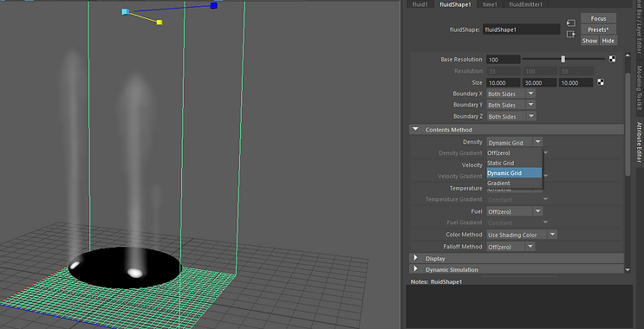
Task: Open the Attribute Editor side tab
Action: click(x=640, y=142)
